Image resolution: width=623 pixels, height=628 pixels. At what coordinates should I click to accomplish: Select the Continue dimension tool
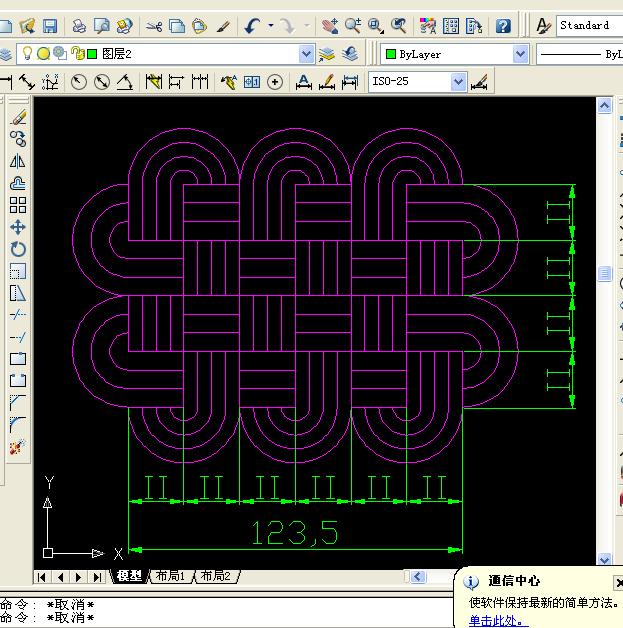(200, 82)
